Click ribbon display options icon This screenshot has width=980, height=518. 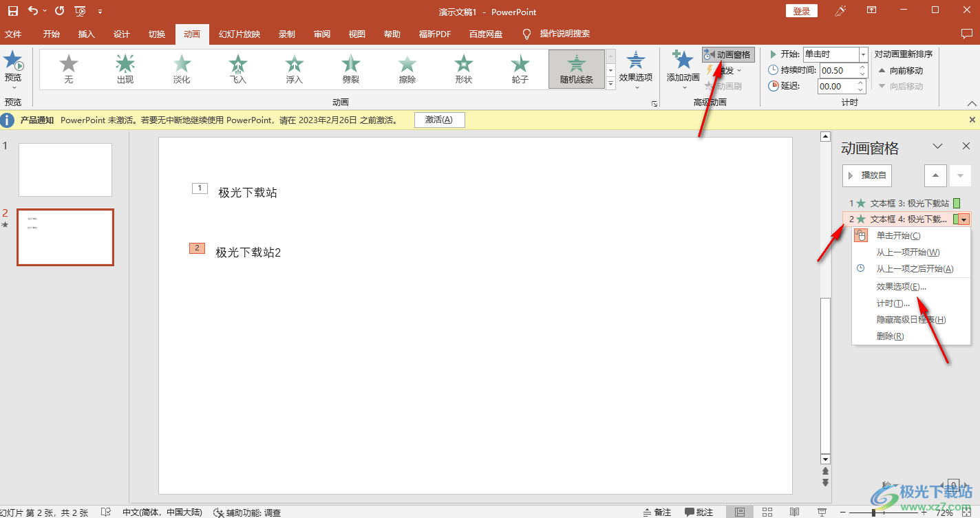(x=871, y=10)
